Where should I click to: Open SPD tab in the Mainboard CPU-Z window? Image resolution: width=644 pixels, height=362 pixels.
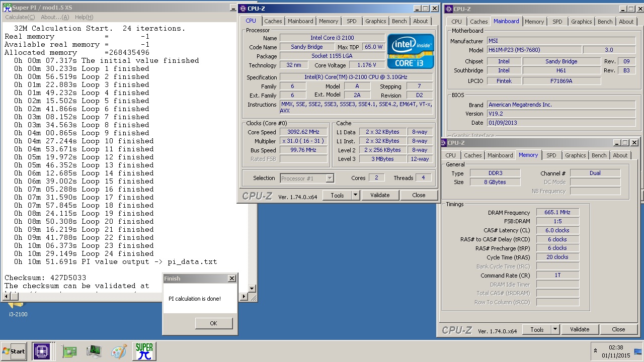(557, 22)
